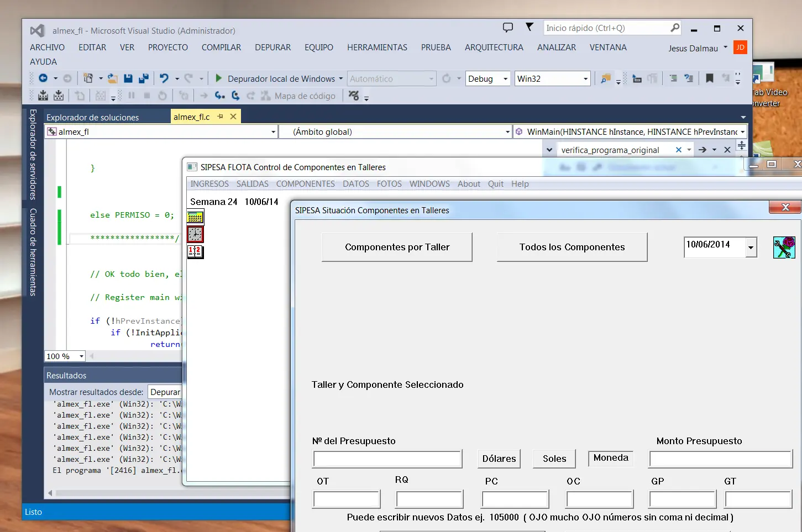This screenshot has height=532, width=802.
Task: Click the Save All icon
Action: 144,78
